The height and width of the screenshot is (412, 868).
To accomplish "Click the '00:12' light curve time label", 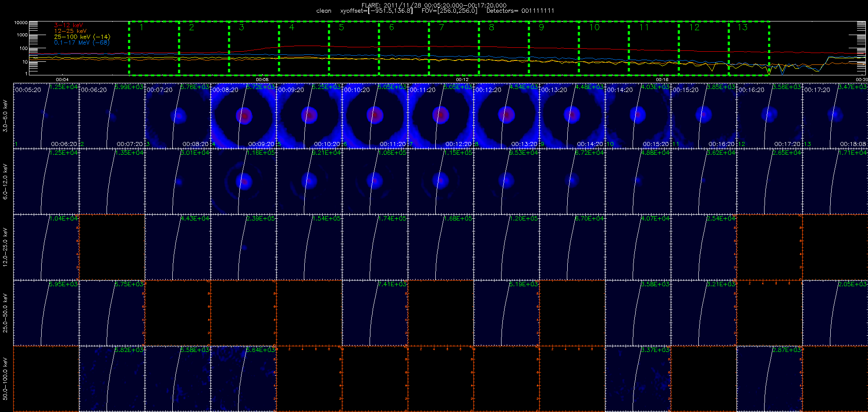I will point(462,79).
